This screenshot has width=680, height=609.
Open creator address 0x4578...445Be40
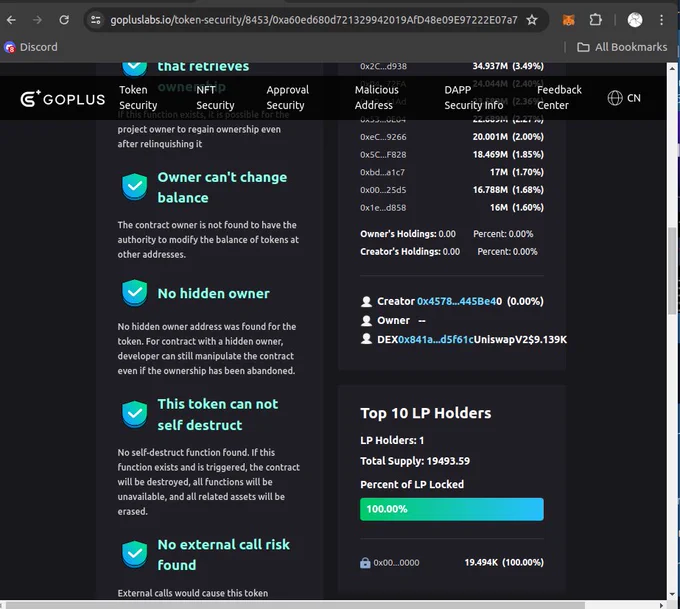(459, 301)
